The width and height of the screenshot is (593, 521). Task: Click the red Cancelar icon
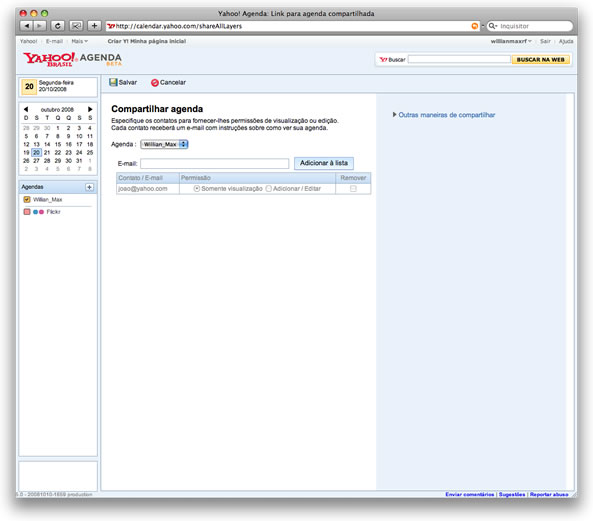point(155,82)
